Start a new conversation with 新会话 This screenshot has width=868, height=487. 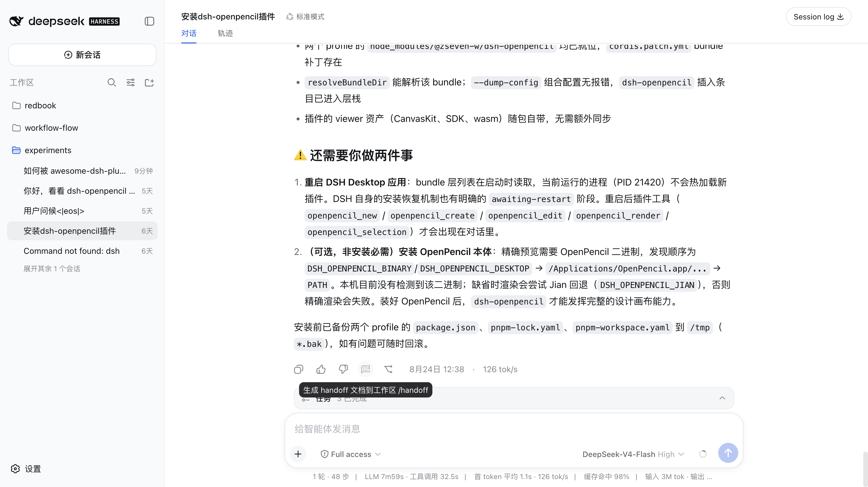[x=82, y=55]
